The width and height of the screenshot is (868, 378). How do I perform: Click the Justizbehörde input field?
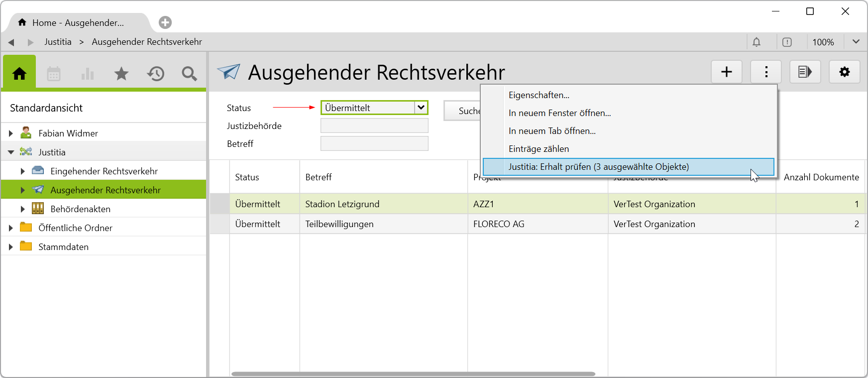pyautogui.click(x=374, y=126)
